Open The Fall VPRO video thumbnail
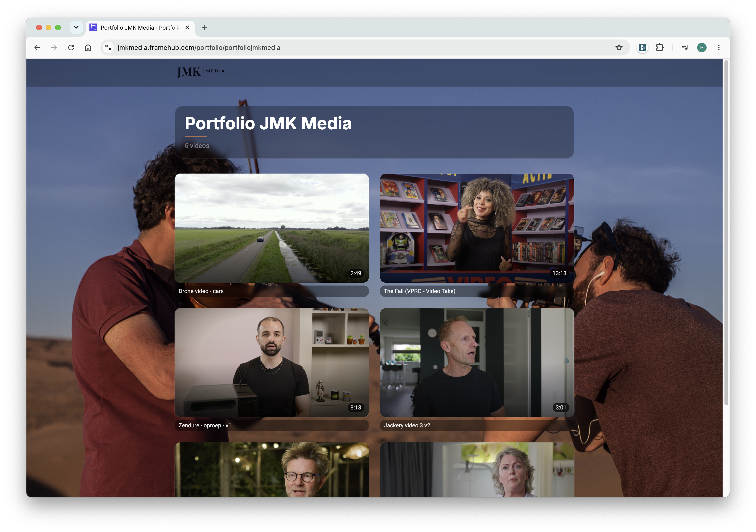 tap(477, 228)
